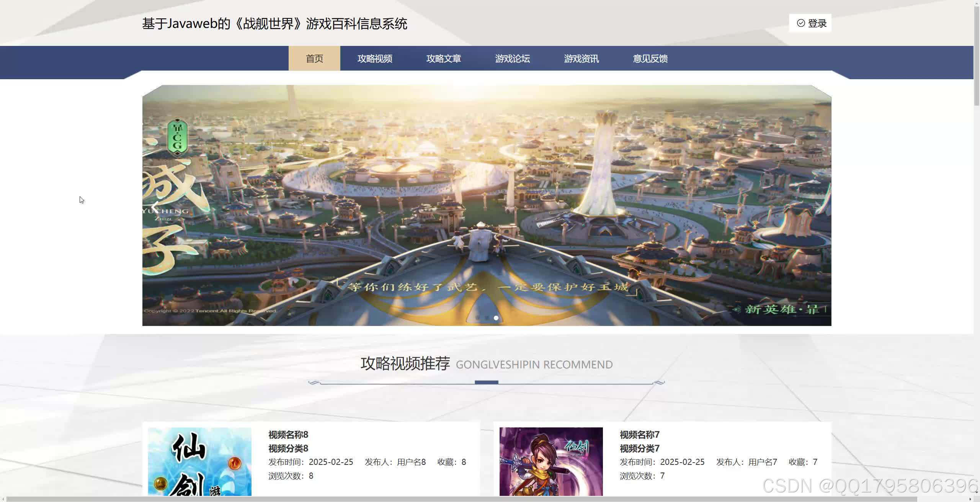Select the active carousel indicator dot
This screenshot has height=502, width=980.
pyautogui.click(x=496, y=318)
